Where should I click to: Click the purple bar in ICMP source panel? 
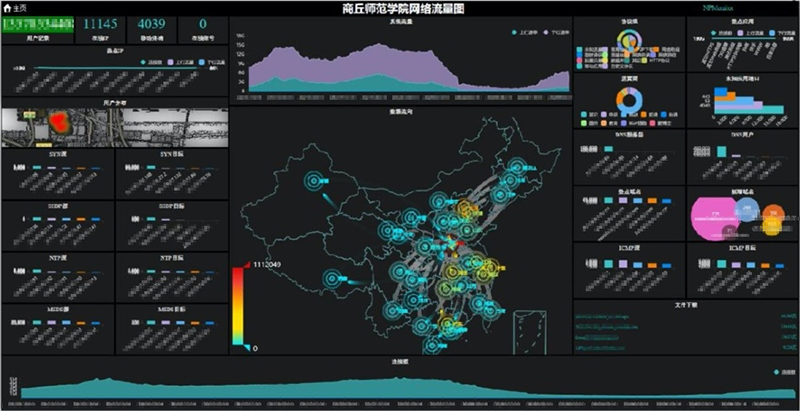[622, 264]
